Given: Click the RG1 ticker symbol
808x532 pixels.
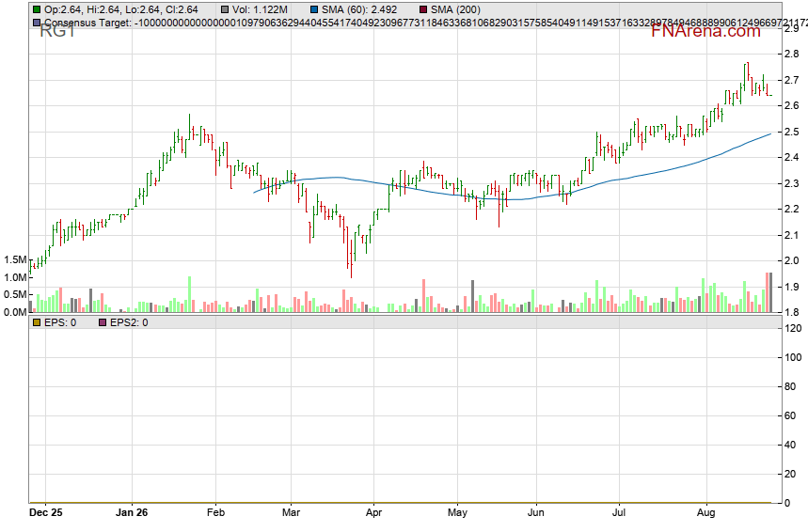Looking at the screenshot, I should [x=57, y=31].
